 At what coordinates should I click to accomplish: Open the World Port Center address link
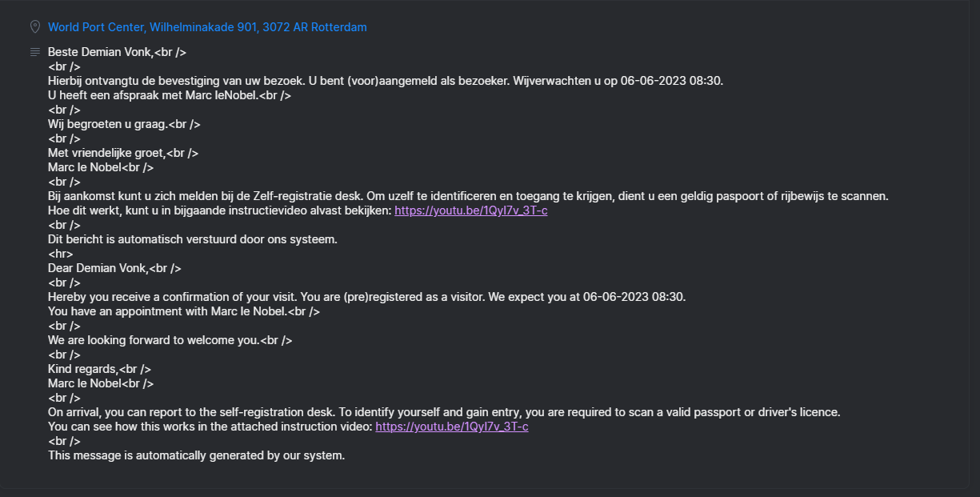coord(207,27)
